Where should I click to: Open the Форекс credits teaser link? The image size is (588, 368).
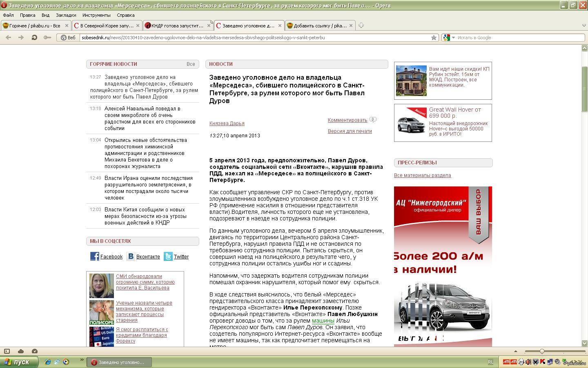[142, 335]
